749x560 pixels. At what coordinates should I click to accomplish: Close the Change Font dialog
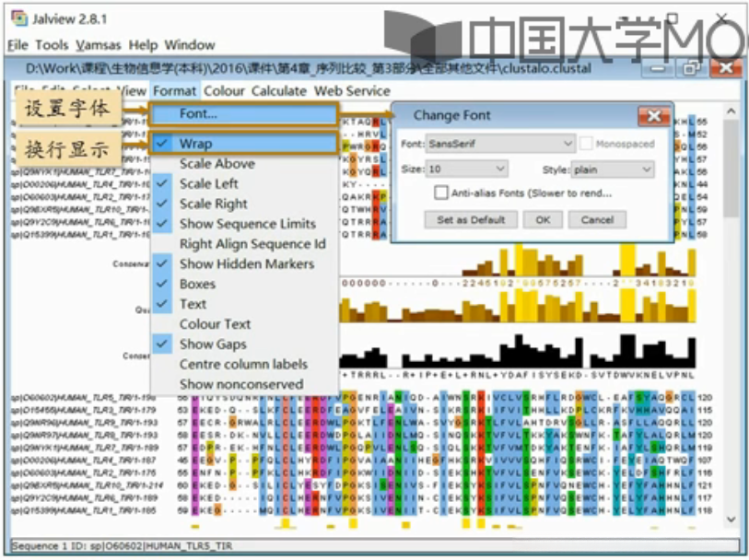pyautogui.click(x=654, y=115)
